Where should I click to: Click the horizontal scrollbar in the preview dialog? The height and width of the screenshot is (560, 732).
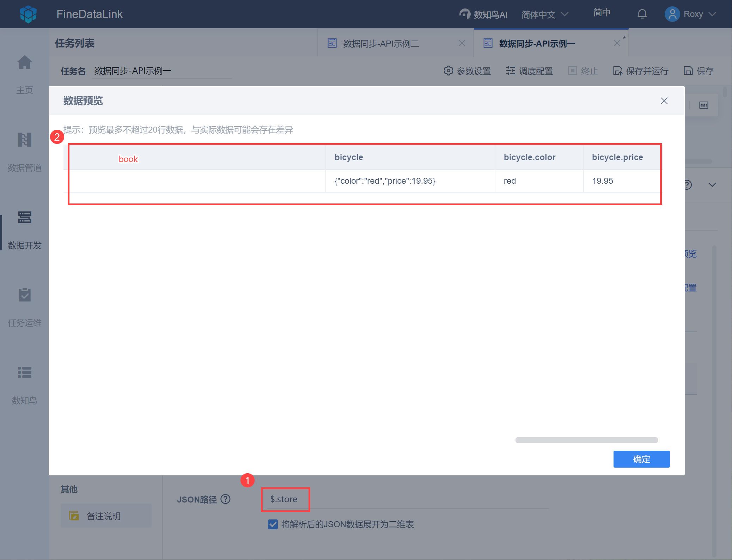point(586,440)
